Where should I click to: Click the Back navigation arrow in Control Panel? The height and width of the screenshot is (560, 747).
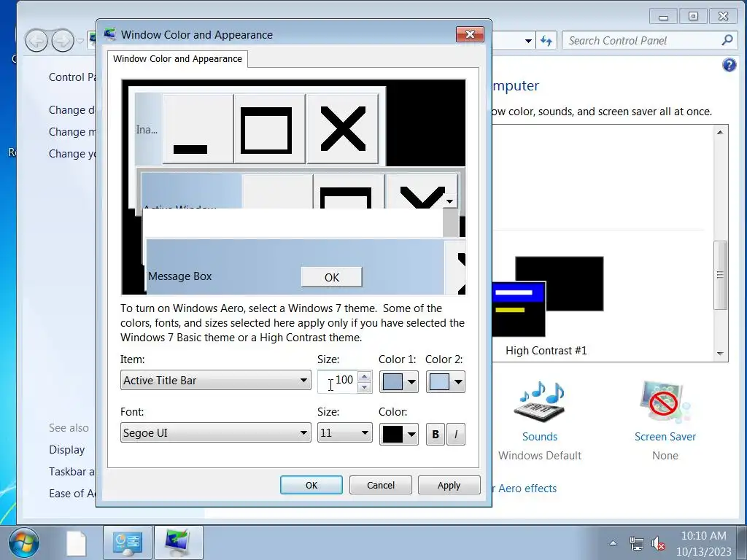(x=36, y=41)
